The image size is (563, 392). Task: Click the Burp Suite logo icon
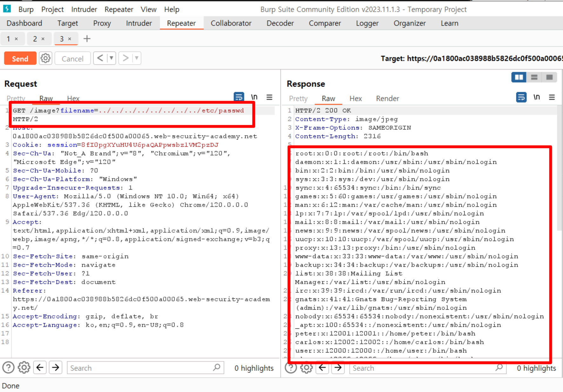[x=7, y=9]
